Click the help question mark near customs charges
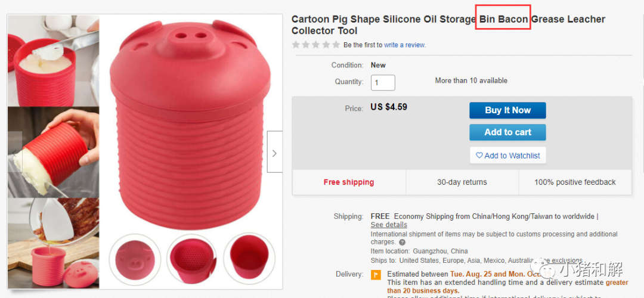This screenshot has width=644, height=298. [402, 242]
